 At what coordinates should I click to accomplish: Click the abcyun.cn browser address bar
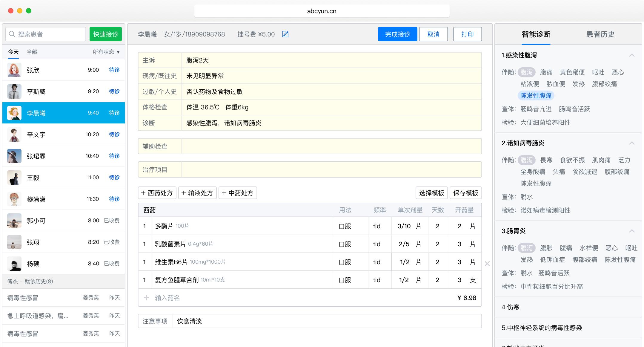322,11
